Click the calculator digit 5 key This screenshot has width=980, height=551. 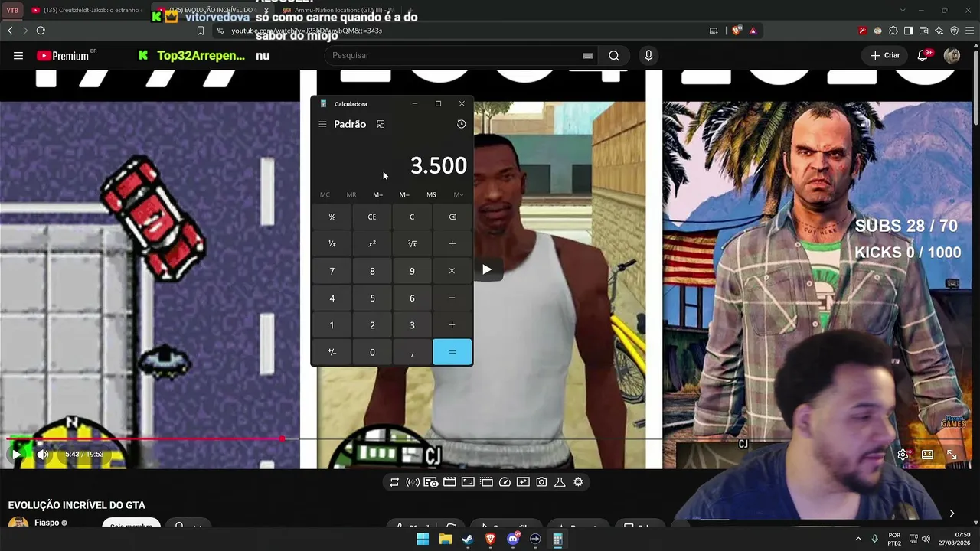[372, 298]
